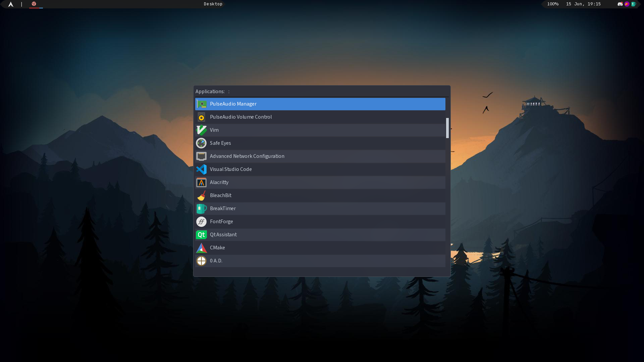Select the CMake label
644x362 pixels.
tap(217, 248)
